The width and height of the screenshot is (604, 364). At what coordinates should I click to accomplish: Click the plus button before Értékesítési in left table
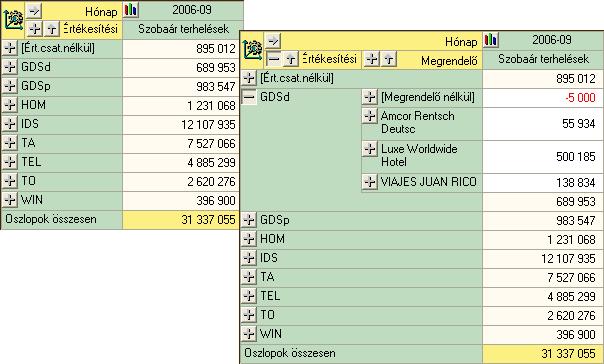35,29
